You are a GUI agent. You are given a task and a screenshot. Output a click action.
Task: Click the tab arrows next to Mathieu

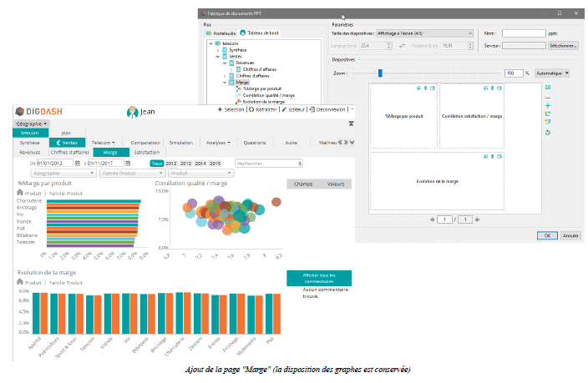coord(346,143)
